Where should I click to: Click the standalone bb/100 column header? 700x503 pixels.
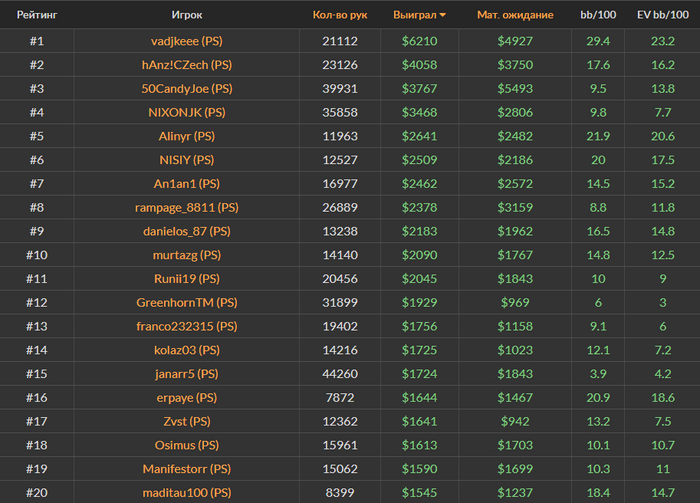(x=598, y=15)
